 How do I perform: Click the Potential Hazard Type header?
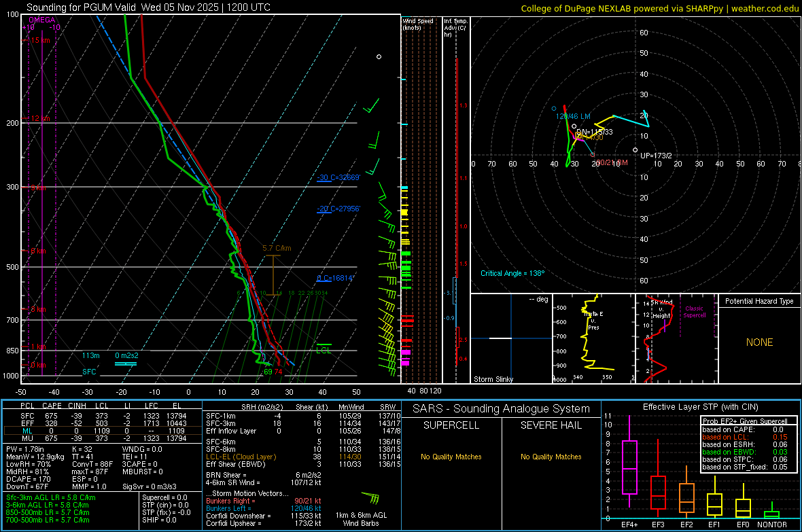click(759, 301)
